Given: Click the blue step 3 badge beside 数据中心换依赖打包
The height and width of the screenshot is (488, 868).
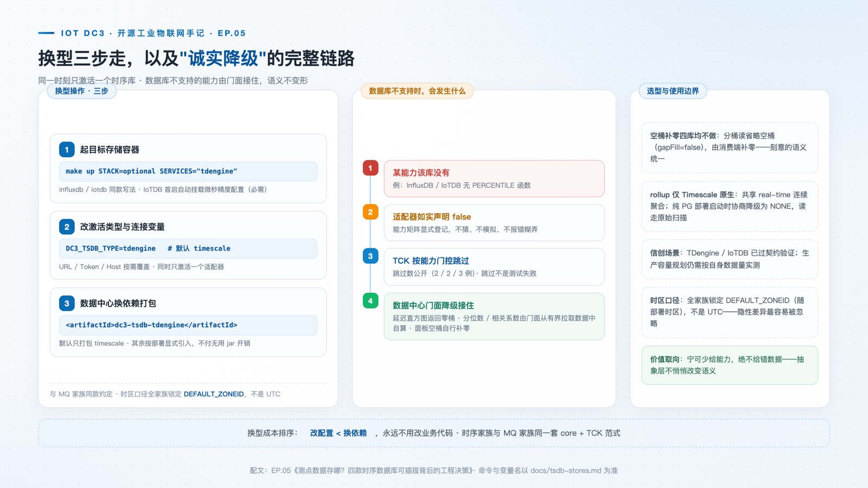Looking at the screenshot, I should pos(67,303).
